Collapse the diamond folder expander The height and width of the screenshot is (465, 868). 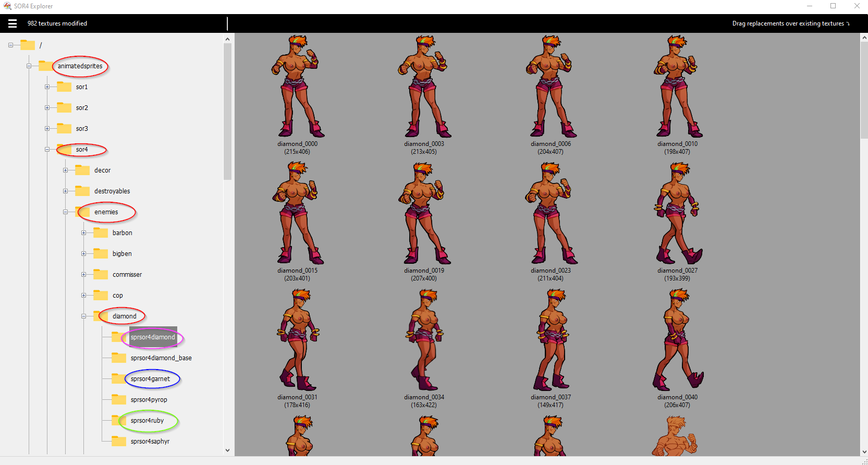tap(83, 316)
